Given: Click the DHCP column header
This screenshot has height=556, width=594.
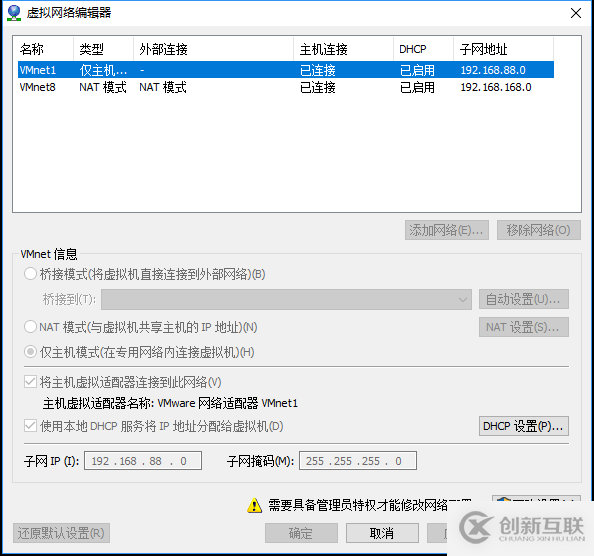Looking at the screenshot, I should click(x=423, y=49).
